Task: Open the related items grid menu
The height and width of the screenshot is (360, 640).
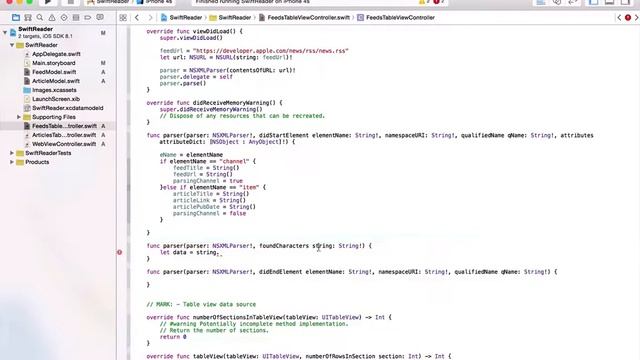Action: point(123,18)
